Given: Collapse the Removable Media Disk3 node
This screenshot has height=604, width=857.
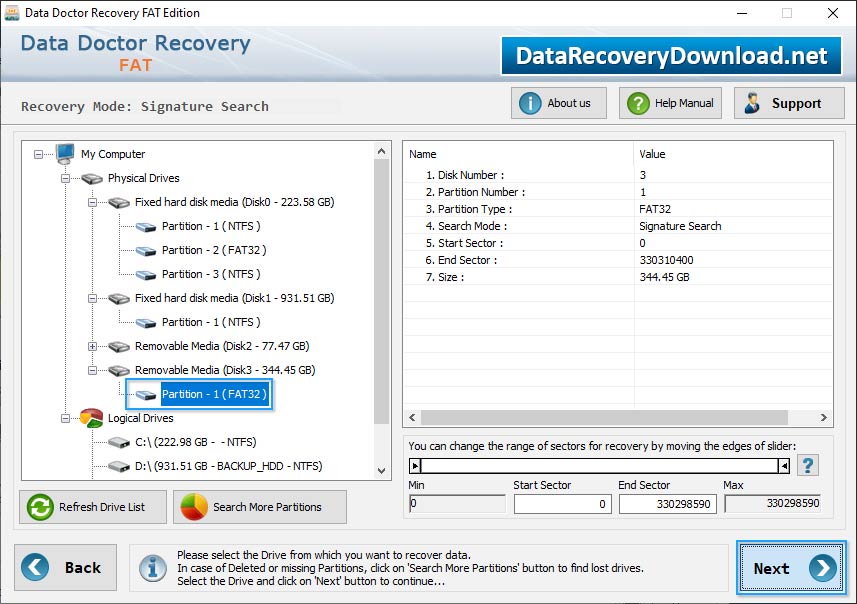Looking at the screenshot, I should pos(92,371).
